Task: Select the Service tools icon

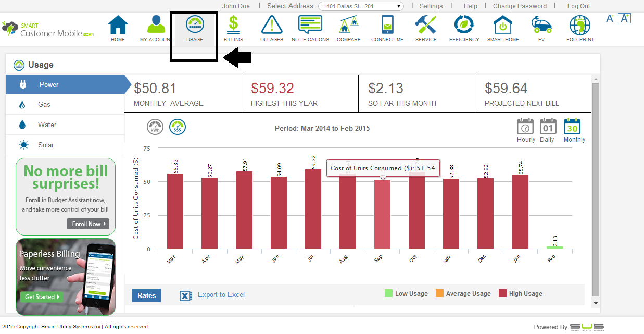Action: 426,24
